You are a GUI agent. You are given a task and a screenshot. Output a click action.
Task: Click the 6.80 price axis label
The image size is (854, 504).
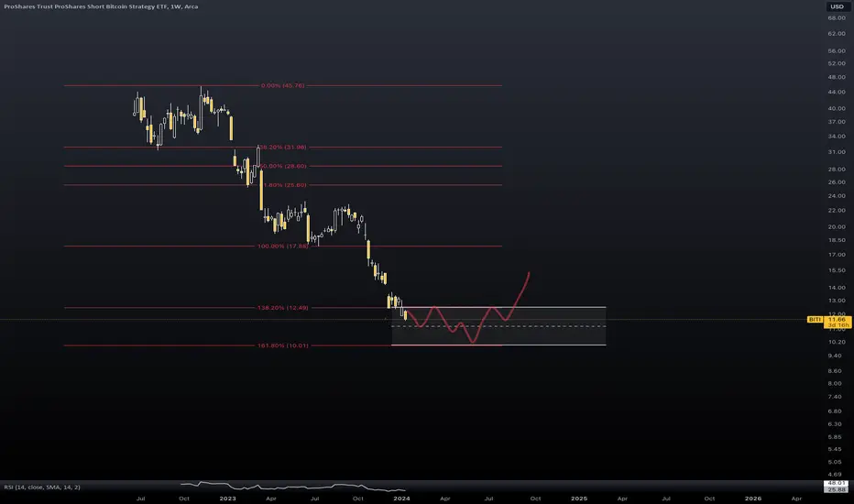click(x=835, y=411)
